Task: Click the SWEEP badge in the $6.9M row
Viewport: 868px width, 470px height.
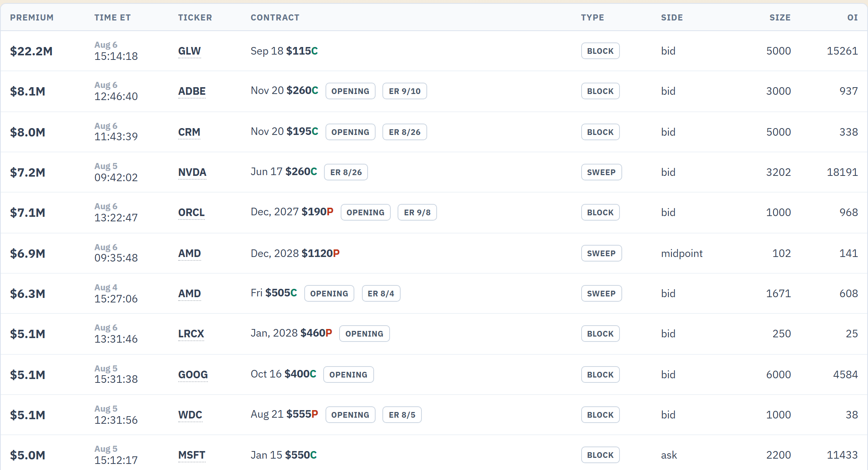Action: point(602,253)
